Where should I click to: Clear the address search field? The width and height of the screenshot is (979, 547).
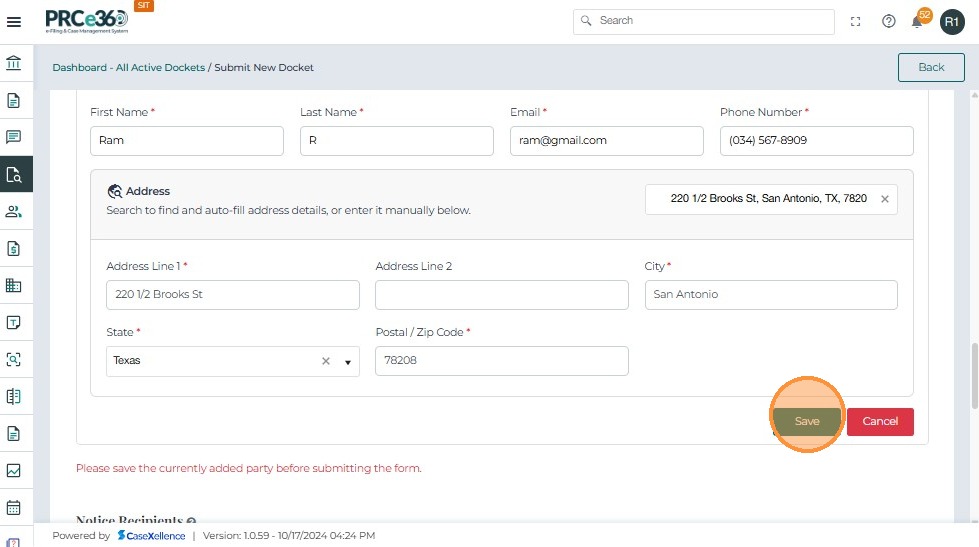point(884,199)
